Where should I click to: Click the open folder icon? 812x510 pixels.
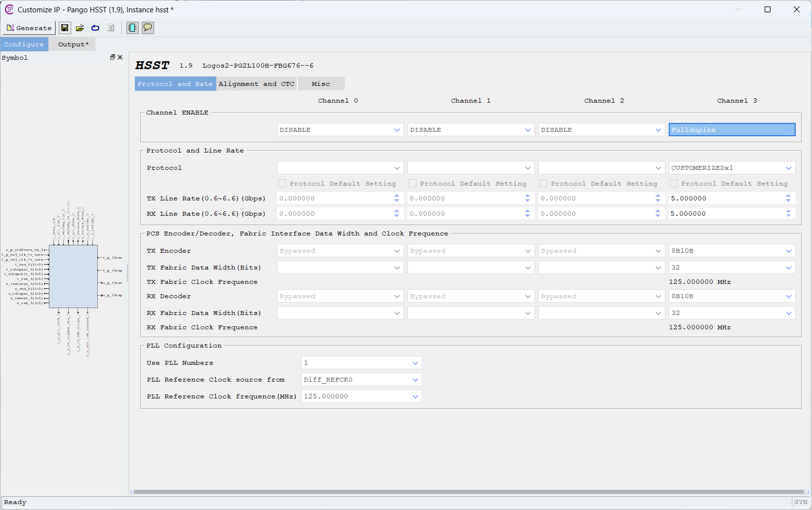point(80,28)
